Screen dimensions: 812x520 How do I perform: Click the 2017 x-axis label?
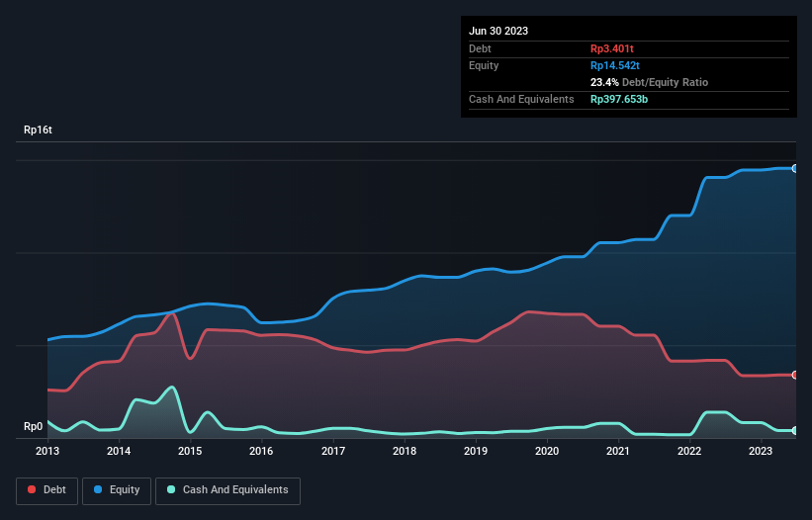coord(333,451)
